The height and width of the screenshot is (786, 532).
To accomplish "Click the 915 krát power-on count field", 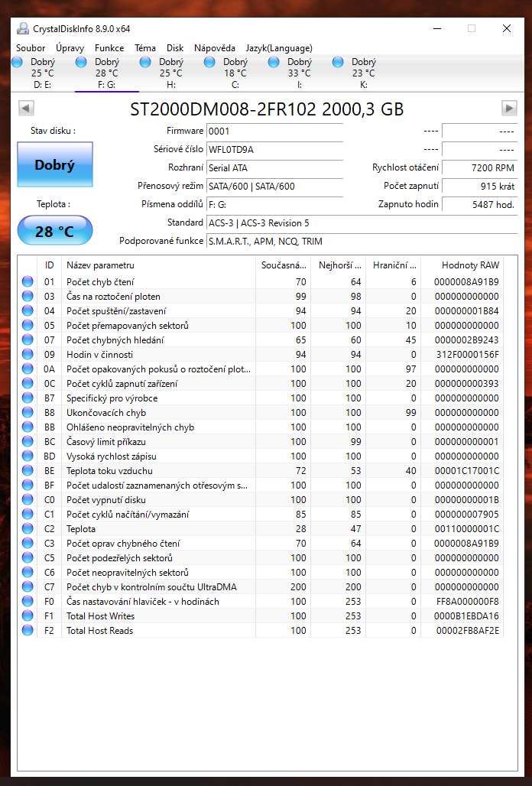I will click(x=479, y=186).
